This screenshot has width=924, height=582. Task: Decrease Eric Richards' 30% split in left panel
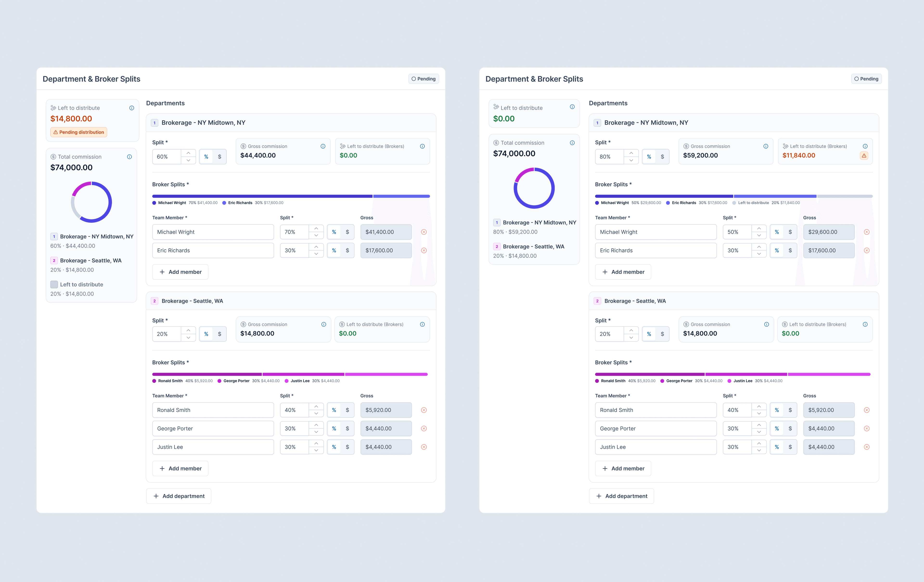point(316,254)
